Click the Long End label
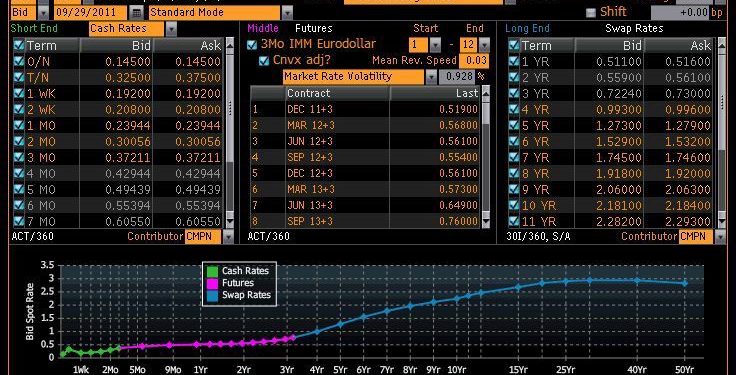Screen dimensions: 736x375 [527, 28]
